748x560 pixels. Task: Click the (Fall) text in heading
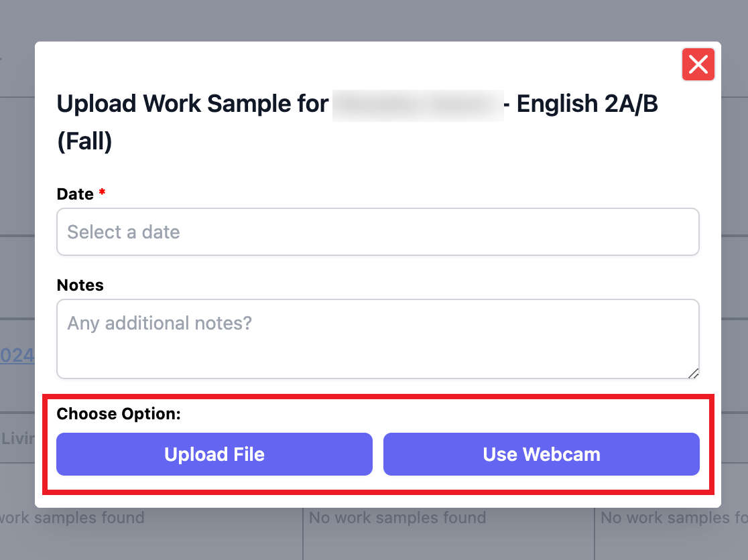(x=84, y=142)
